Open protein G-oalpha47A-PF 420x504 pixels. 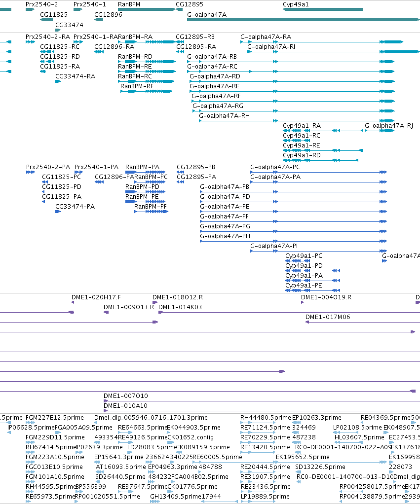225,216
